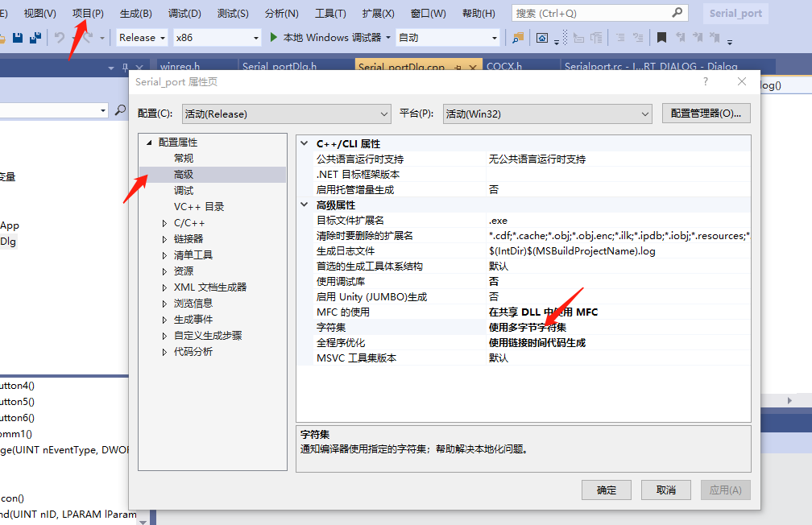
Task: Collapse the 配置属性 tree node
Action: pyautogui.click(x=149, y=143)
